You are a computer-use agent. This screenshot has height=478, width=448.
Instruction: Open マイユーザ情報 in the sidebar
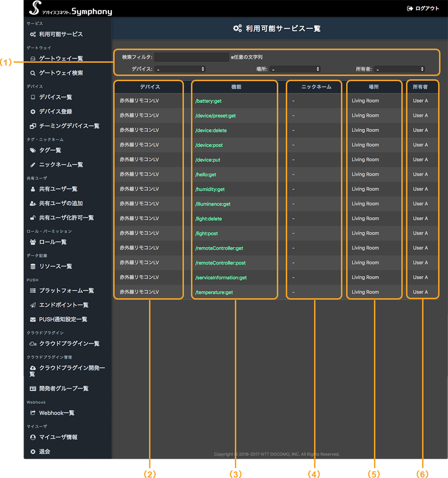tap(58, 437)
